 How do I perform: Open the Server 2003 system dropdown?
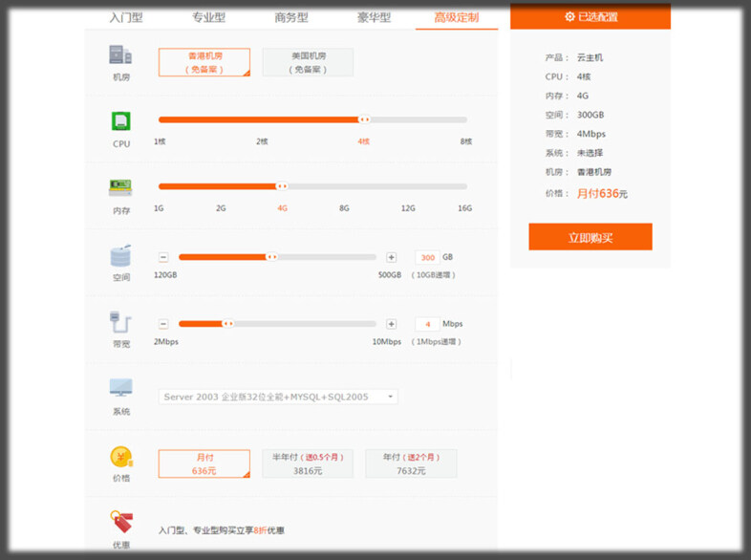(278, 397)
